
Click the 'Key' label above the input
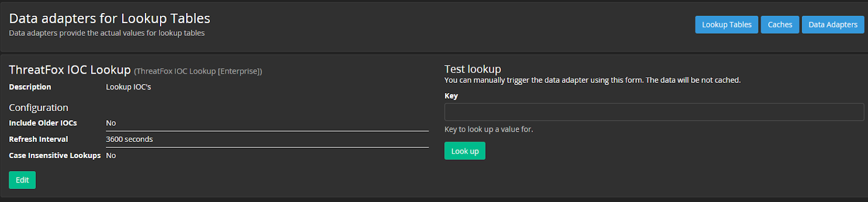[451, 96]
